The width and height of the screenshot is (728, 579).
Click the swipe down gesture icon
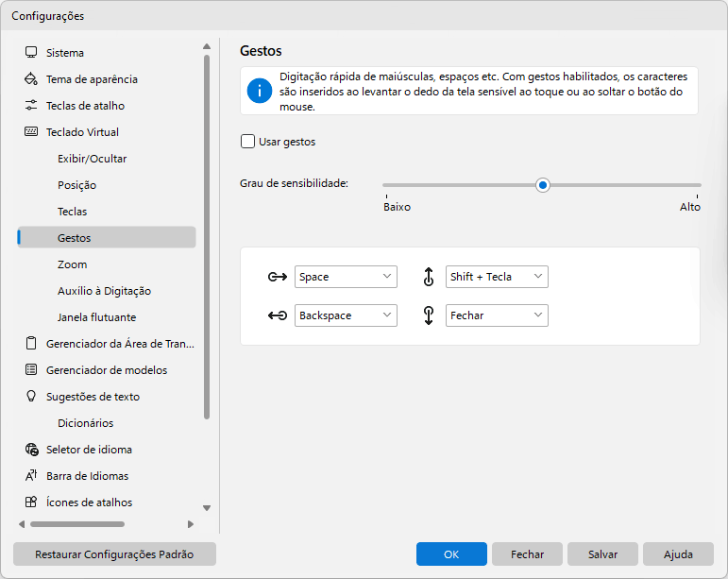pyautogui.click(x=429, y=315)
